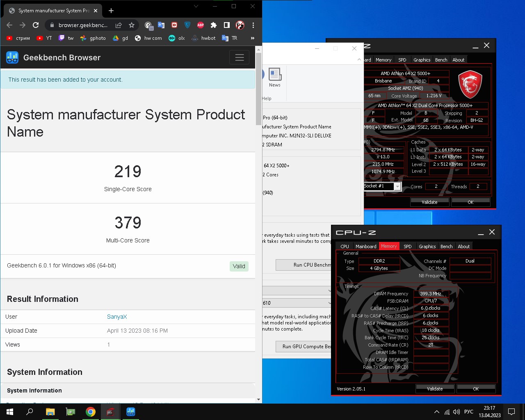Select Bench tab in bottom CPU-Z window
Viewport: 525px width, 420px height.
(x=447, y=247)
